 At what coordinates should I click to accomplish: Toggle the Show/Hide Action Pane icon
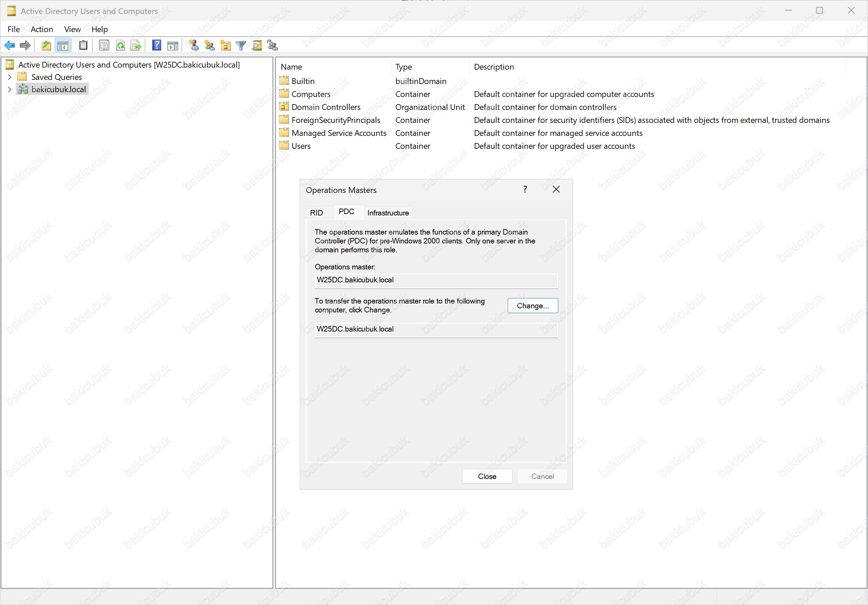pyautogui.click(x=173, y=46)
